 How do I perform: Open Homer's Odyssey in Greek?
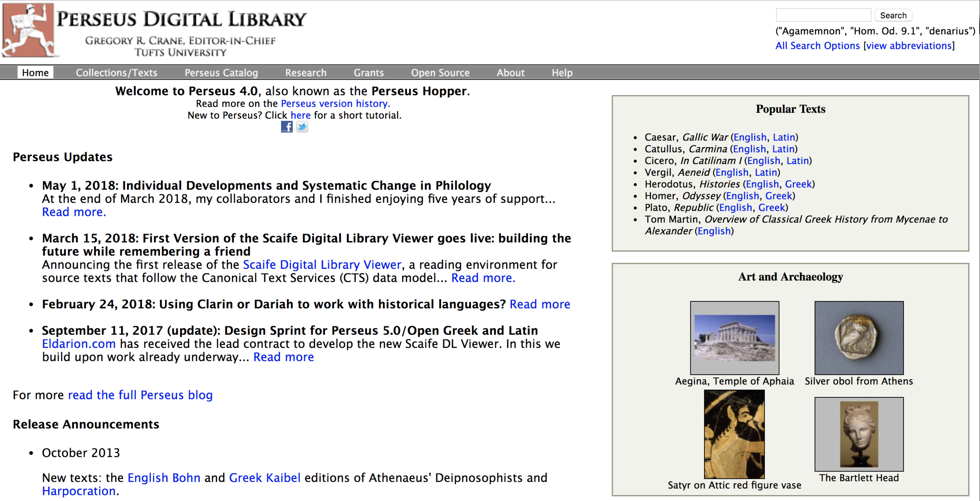(x=779, y=196)
